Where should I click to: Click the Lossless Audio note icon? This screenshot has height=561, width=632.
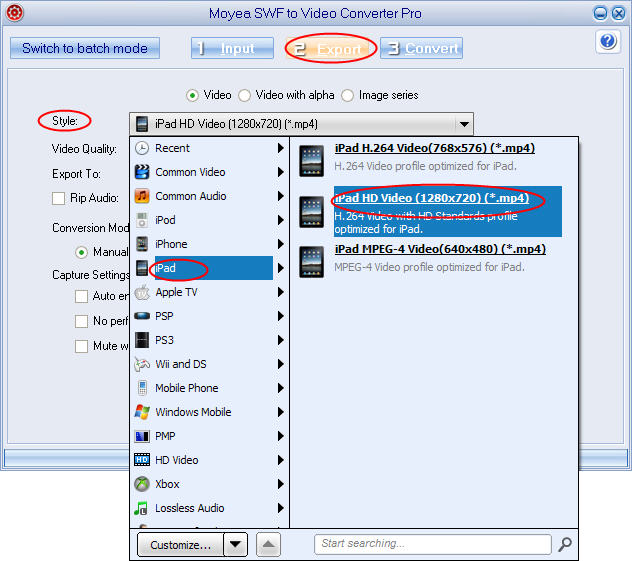pos(141,508)
